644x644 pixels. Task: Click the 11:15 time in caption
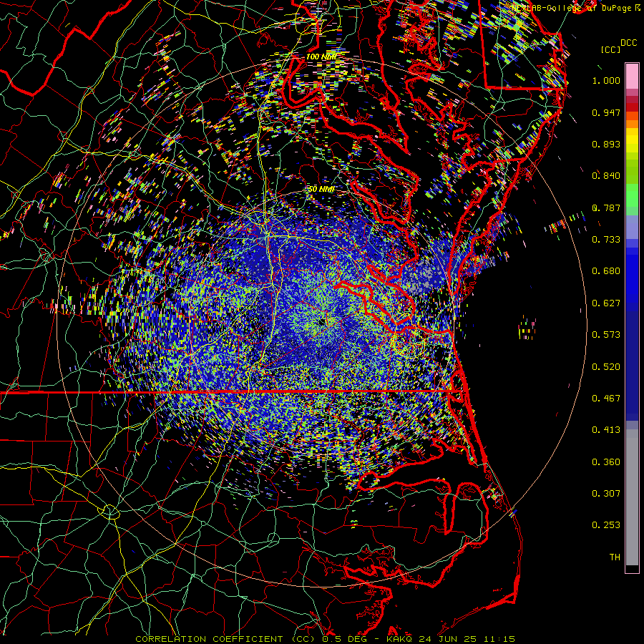pyautogui.click(x=498, y=639)
